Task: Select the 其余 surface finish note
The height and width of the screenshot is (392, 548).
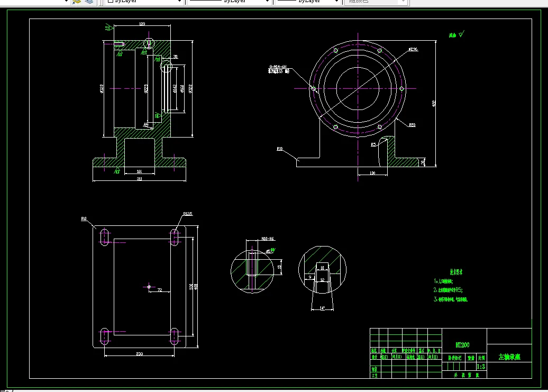Action: [x=453, y=35]
